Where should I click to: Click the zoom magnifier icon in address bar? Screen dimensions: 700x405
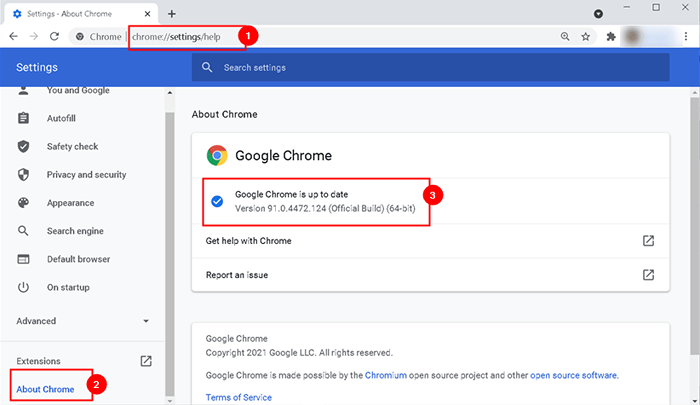tap(565, 36)
